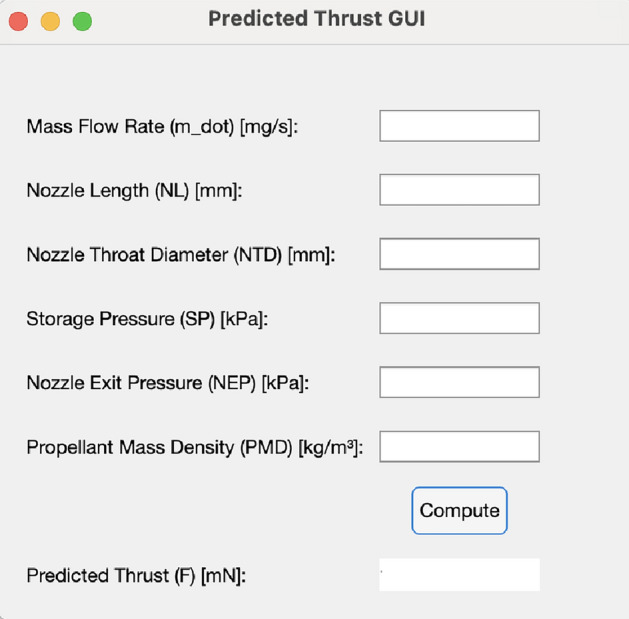
Task: Click the blank title bar beside the title
Action: 530,20
